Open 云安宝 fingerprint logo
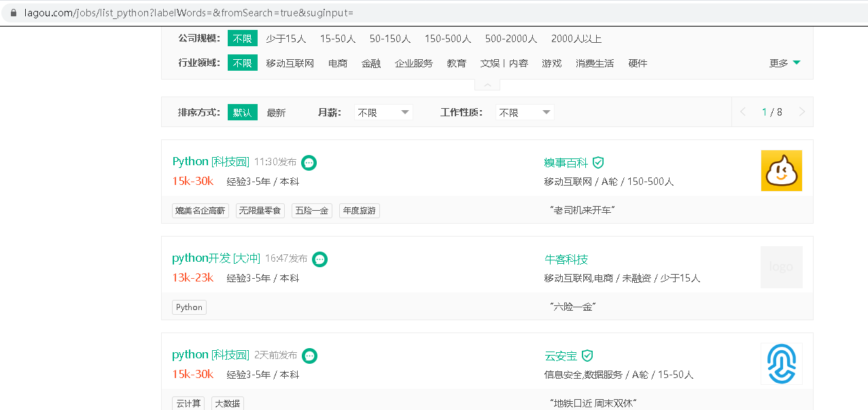The height and width of the screenshot is (410, 868). pos(782,364)
